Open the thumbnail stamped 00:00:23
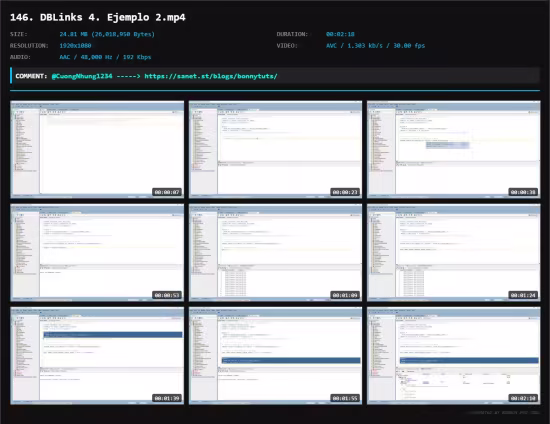 point(275,149)
